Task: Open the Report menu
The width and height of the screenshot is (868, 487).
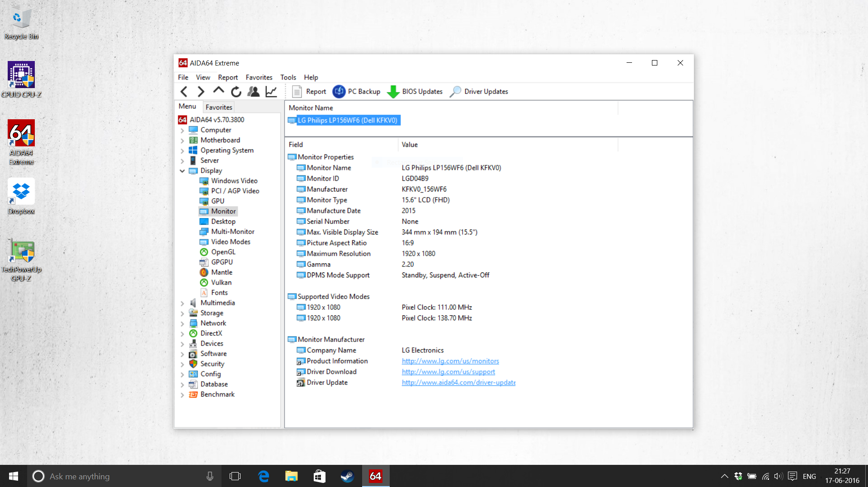Action: click(x=228, y=77)
